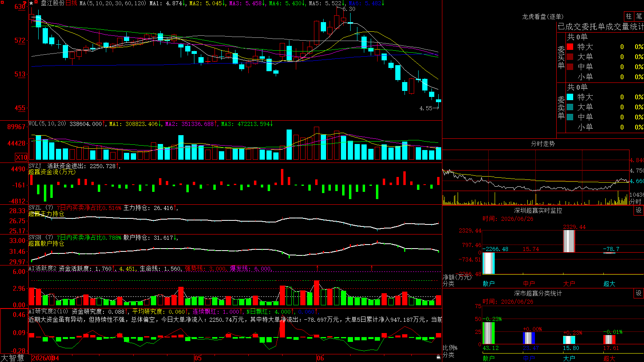Screen dimensions: 644x362
Task: Click the blue 中户 bar showing 23.47
Action: tap(528, 338)
